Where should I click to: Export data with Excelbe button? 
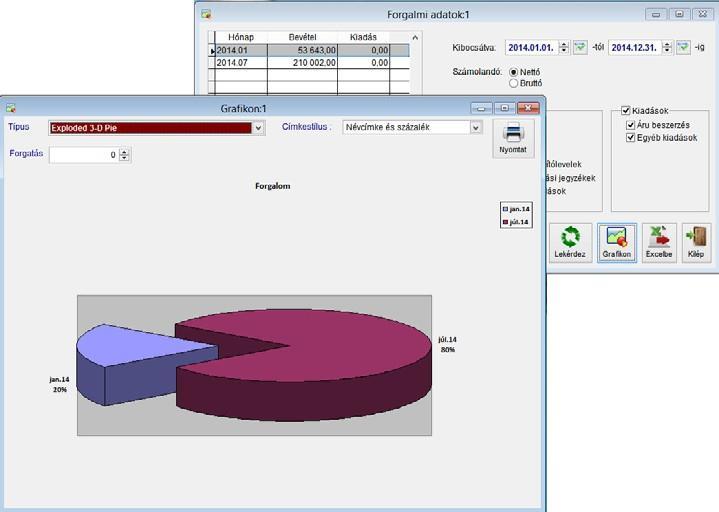pyautogui.click(x=659, y=243)
